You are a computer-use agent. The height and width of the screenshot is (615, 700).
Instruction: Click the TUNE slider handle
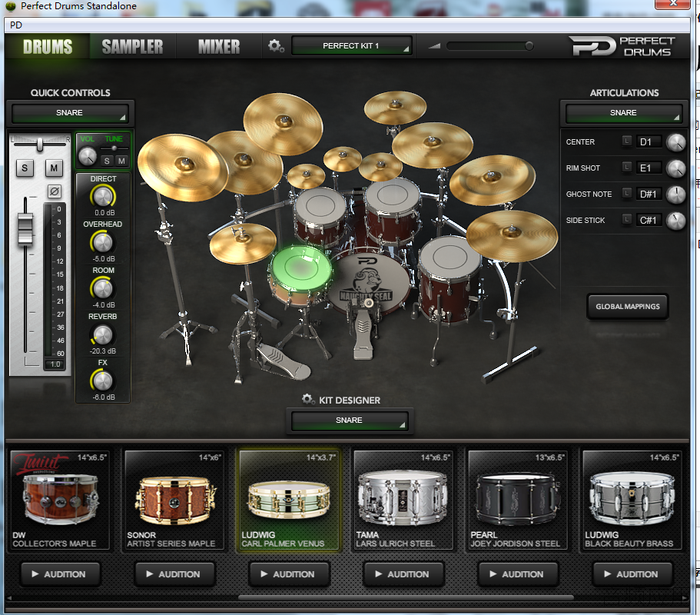(114, 148)
